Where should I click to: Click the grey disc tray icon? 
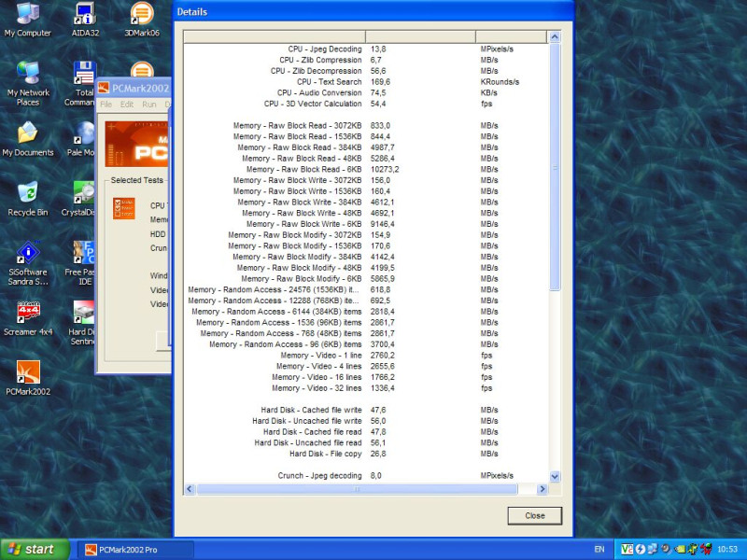pos(666,549)
